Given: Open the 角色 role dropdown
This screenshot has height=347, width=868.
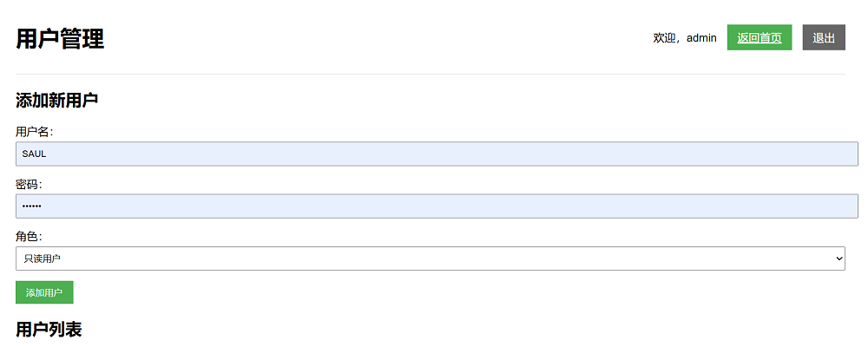Looking at the screenshot, I should [x=430, y=259].
